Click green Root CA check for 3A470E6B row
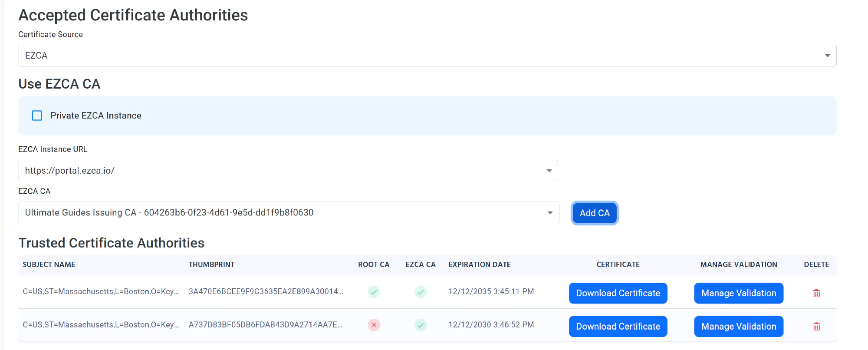Screen dimensions: 868x350 (374, 292)
